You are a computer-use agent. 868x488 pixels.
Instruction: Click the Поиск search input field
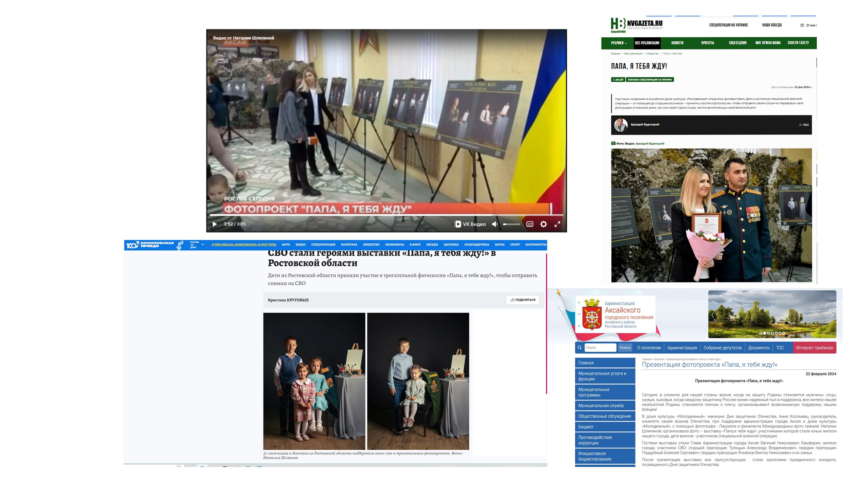601,348
